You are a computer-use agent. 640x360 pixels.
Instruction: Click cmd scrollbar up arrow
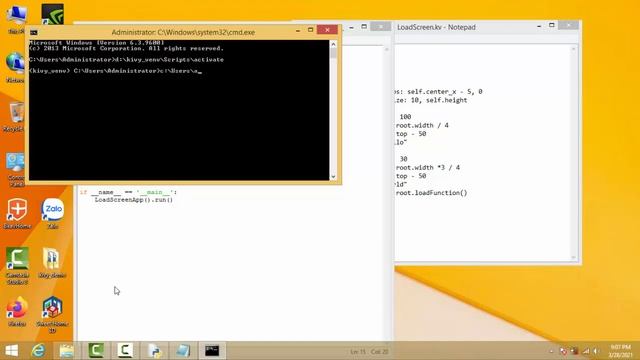tap(333, 44)
